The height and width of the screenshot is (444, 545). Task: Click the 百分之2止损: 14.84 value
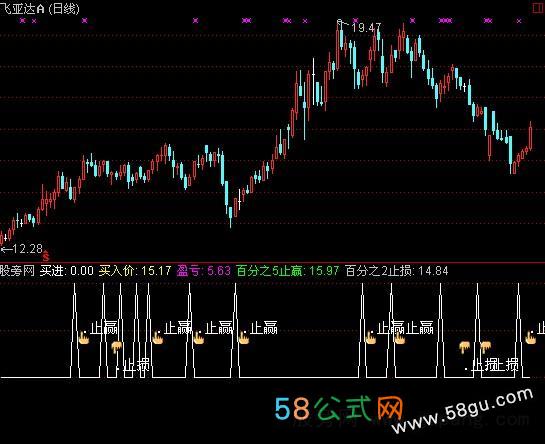397,271
